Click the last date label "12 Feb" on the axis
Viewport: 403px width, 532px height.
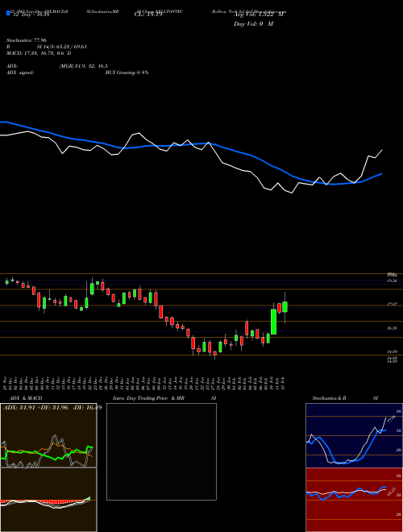tap(283, 383)
